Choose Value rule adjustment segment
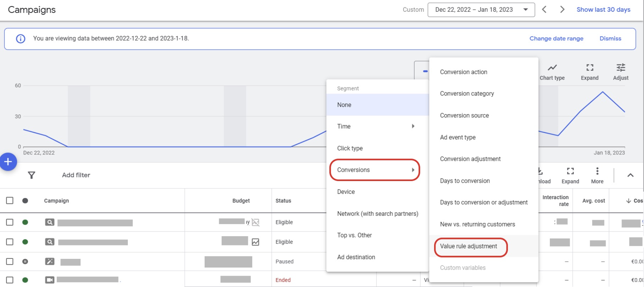 (x=469, y=246)
